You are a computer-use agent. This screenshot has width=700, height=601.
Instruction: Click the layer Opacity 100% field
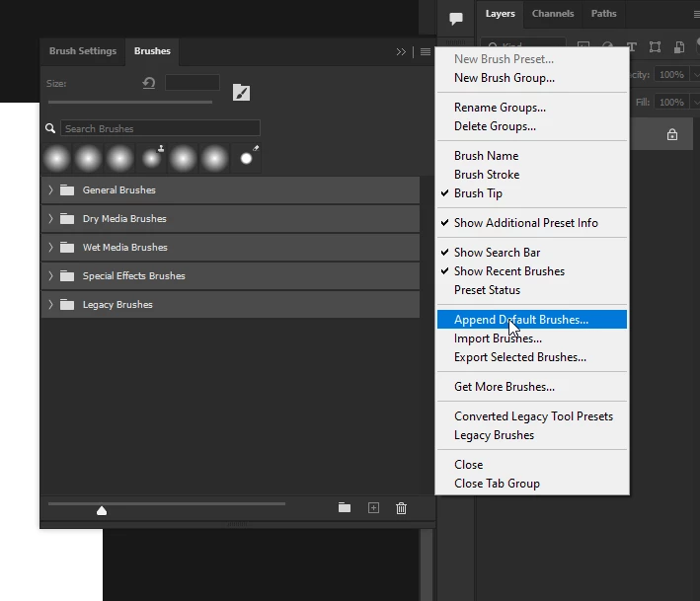pos(671,75)
